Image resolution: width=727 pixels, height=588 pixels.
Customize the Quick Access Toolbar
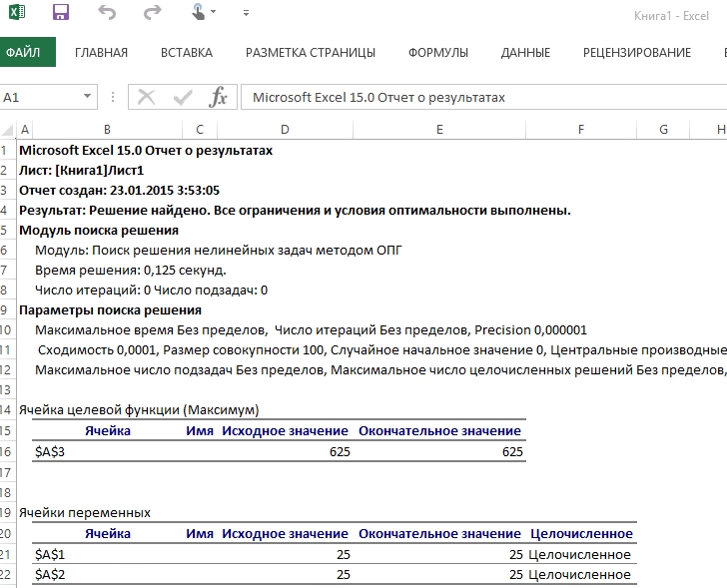click(x=247, y=13)
